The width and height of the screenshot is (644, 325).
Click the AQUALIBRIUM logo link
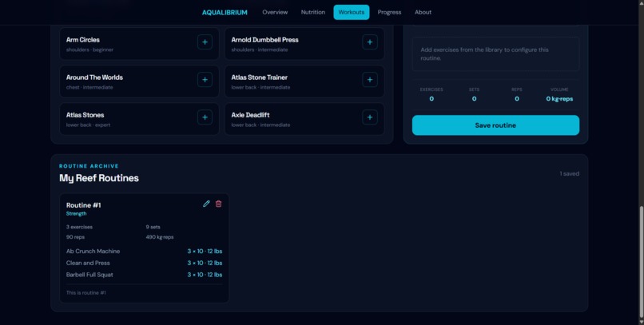click(x=225, y=13)
